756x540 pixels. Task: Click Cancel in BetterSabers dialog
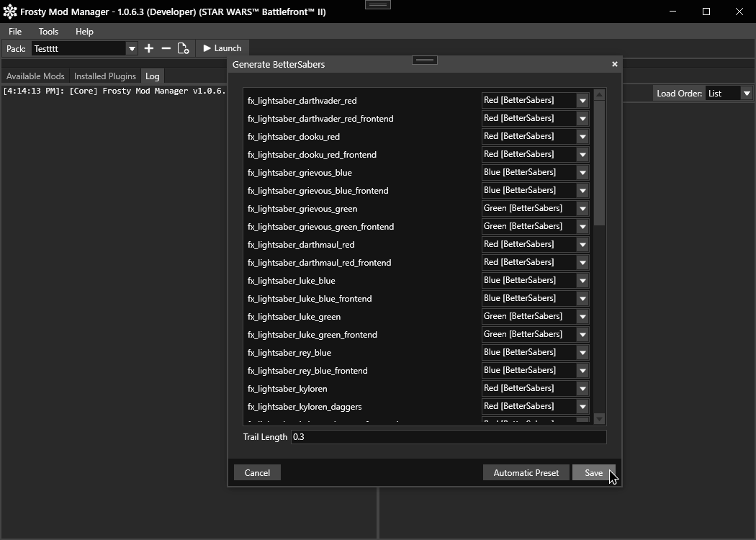tap(257, 473)
